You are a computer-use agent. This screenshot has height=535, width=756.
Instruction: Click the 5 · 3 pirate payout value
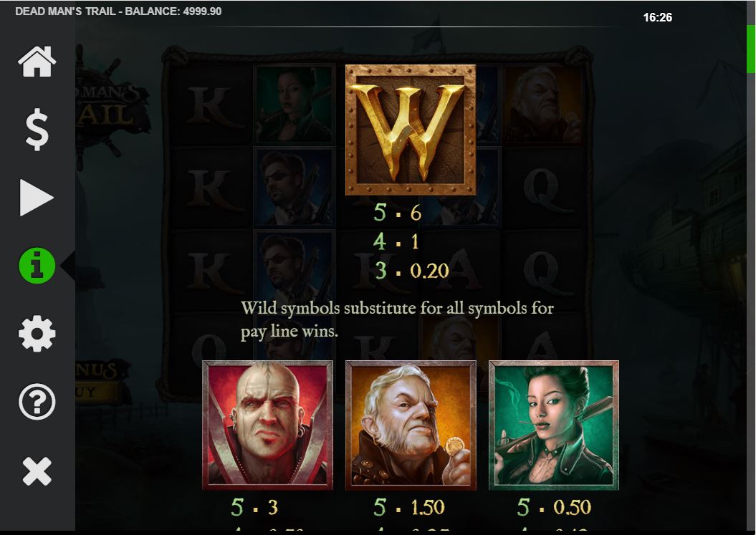tap(254, 507)
